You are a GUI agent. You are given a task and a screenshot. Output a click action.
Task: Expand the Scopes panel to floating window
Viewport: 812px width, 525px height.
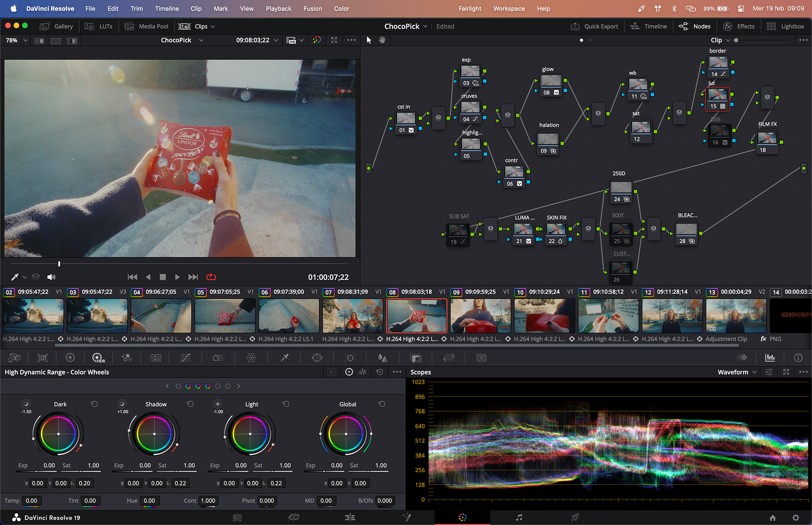[x=786, y=372]
